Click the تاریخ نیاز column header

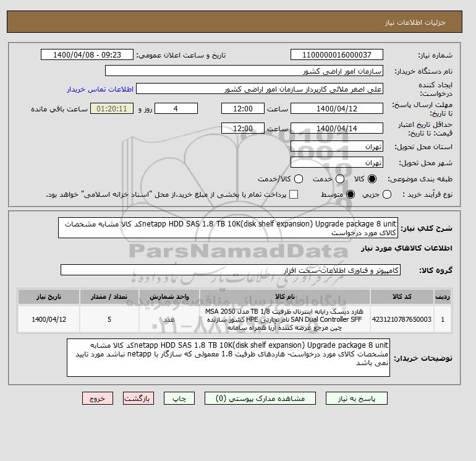pos(49,296)
